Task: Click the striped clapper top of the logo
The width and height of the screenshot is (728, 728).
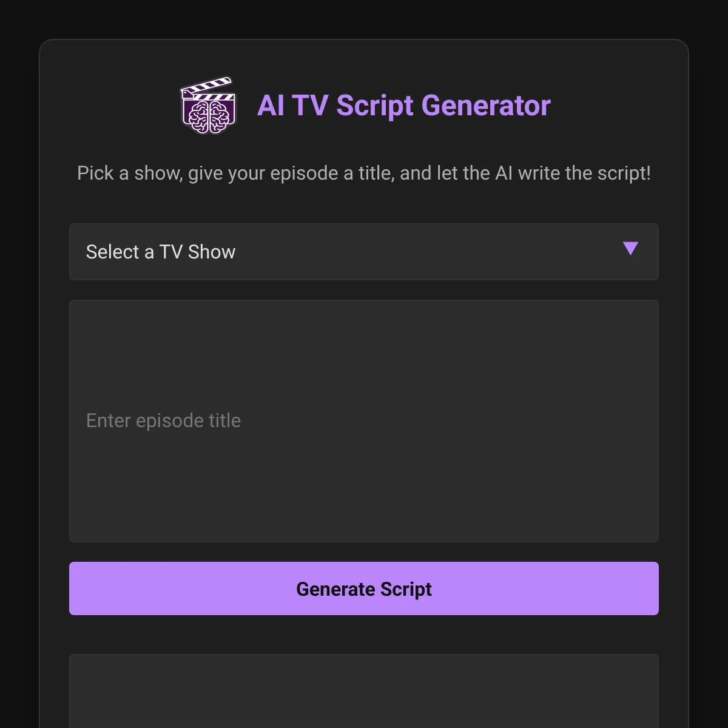Action: (206, 86)
